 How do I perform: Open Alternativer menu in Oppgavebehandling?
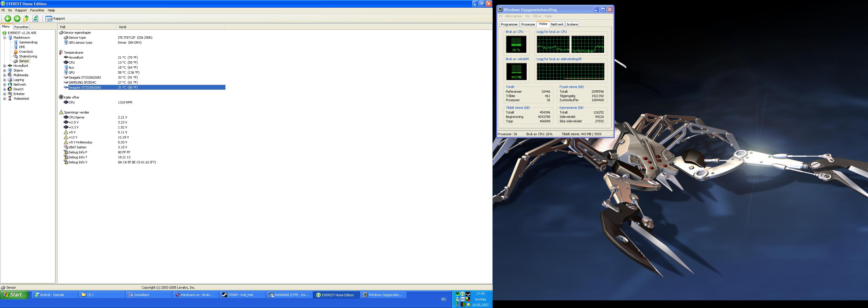click(513, 16)
